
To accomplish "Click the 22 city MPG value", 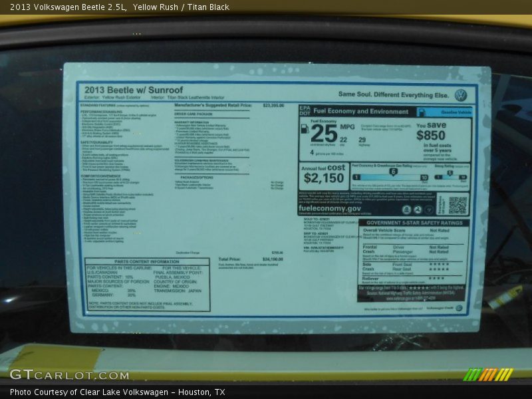I will (x=343, y=140).
